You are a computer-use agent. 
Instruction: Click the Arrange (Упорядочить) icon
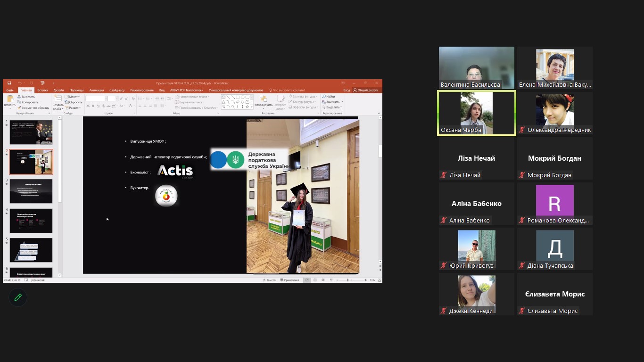[263, 99]
